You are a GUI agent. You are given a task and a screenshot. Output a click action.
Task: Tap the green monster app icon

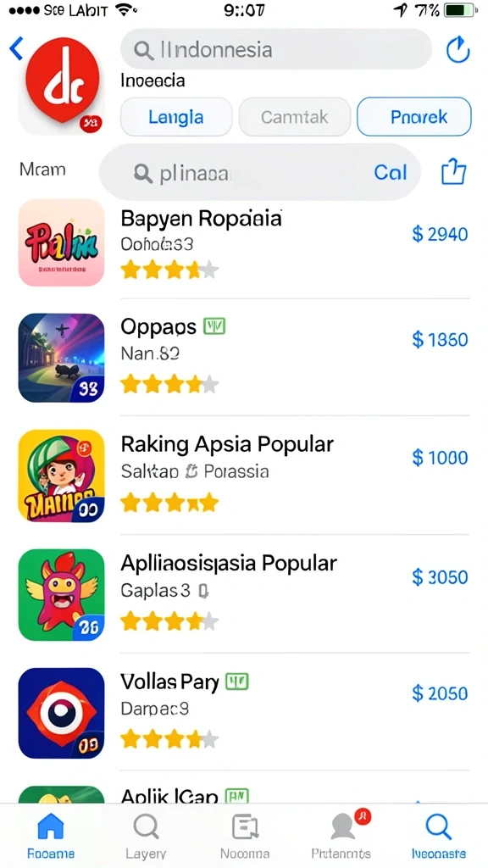[x=61, y=594]
